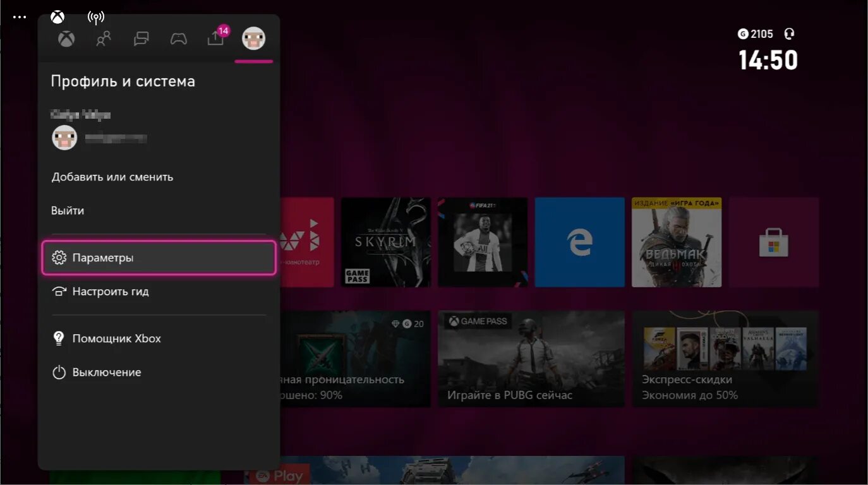Open the online cinema tile partly hidden by the guide
Screen dimensions: 868x485
click(x=307, y=242)
